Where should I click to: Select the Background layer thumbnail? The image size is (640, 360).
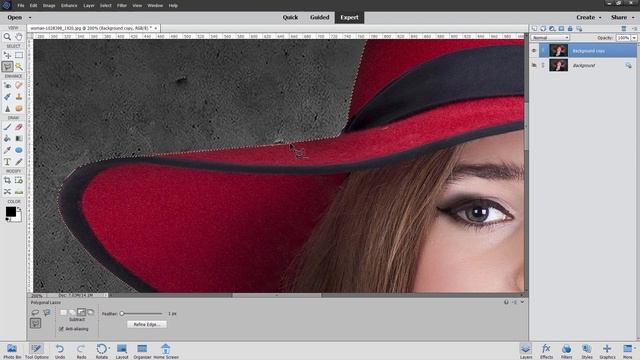point(558,65)
